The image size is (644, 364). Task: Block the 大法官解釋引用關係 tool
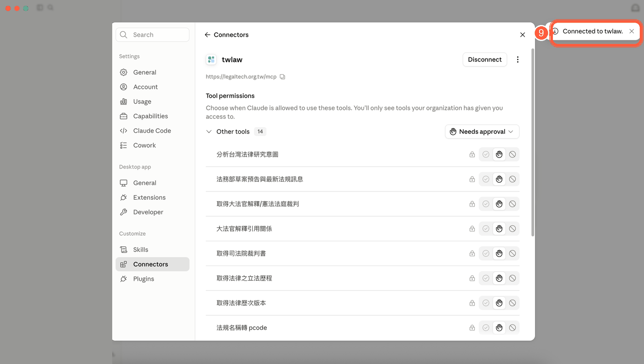[512, 229]
